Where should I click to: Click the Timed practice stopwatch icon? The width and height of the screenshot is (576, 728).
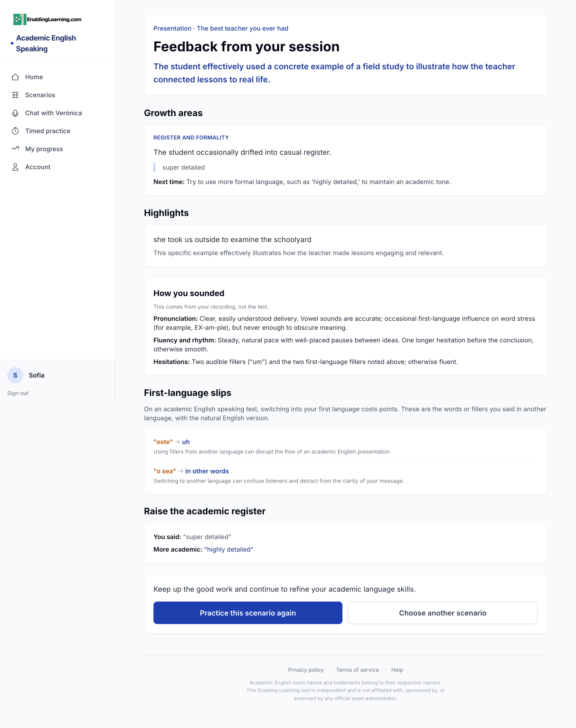(15, 131)
